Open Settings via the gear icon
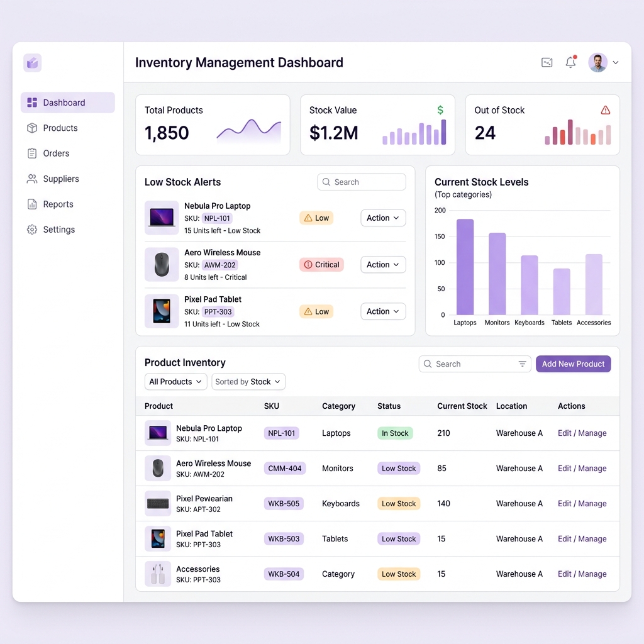Screen dimensions: 644x644 pyautogui.click(x=32, y=230)
